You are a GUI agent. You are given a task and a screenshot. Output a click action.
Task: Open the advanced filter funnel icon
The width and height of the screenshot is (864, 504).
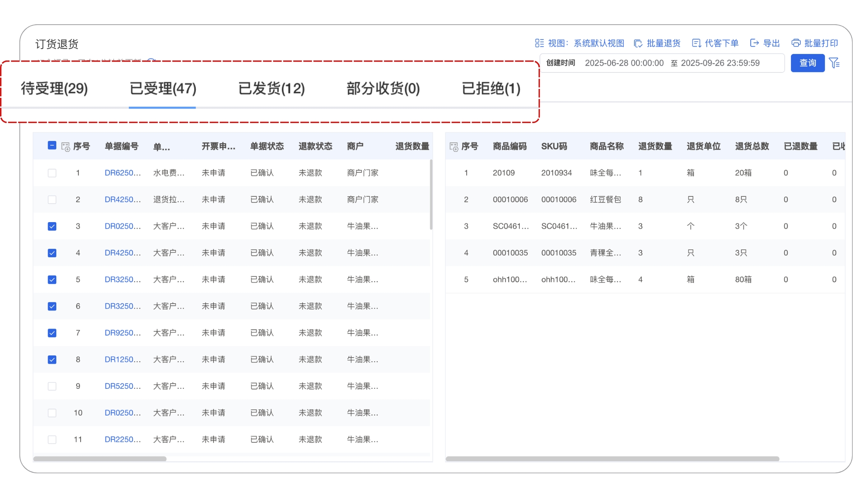(834, 63)
